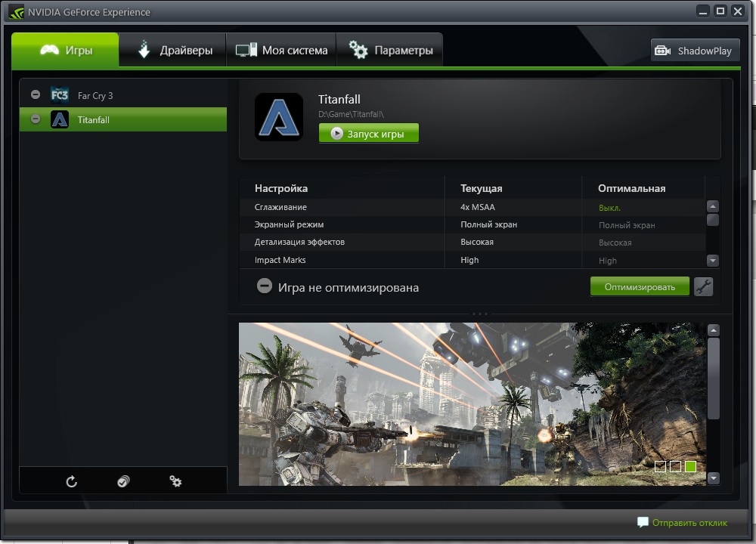
Task: Click screenshot panel scroll down arrow
Action: (713, 478)
